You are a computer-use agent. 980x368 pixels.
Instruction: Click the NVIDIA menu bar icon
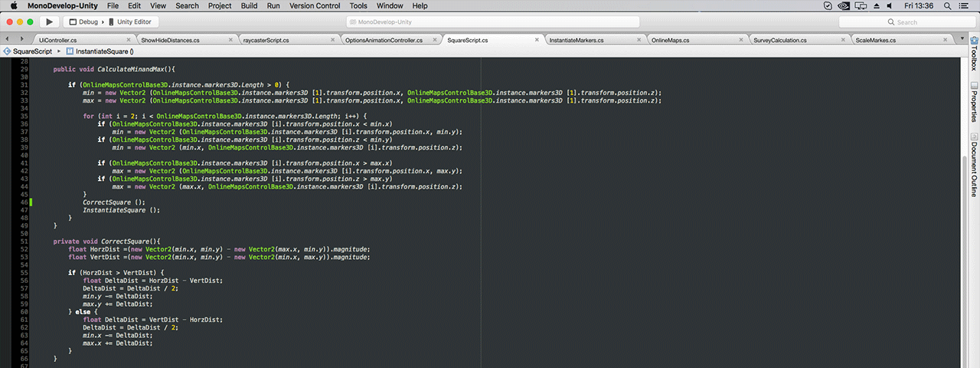(x=842, y=5)
